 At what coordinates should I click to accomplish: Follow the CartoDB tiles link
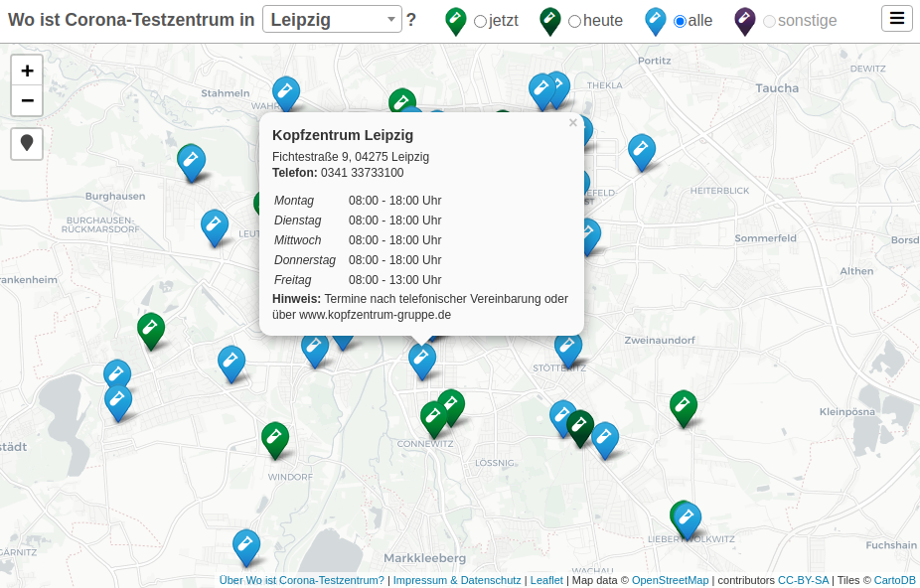tap(893, 580)
